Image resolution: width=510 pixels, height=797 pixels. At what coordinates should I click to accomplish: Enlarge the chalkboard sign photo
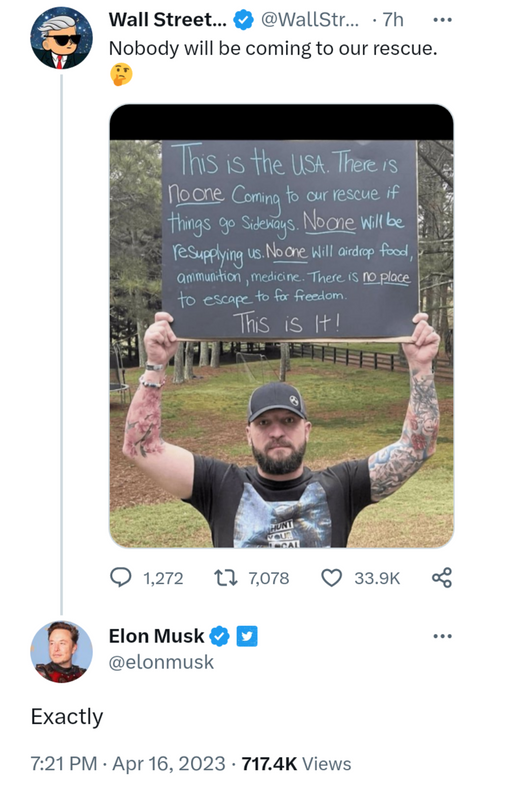[281, 326]
